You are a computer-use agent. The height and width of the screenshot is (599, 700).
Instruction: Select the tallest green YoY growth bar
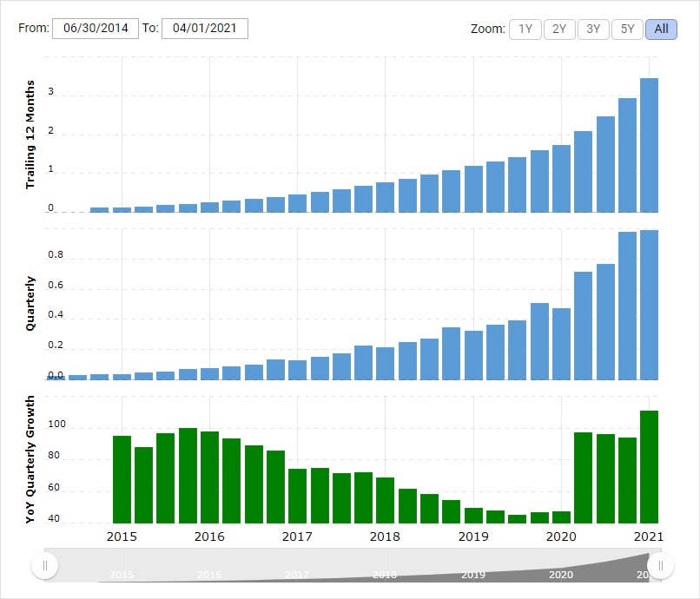pyautogui.click(x=650, y=466)
